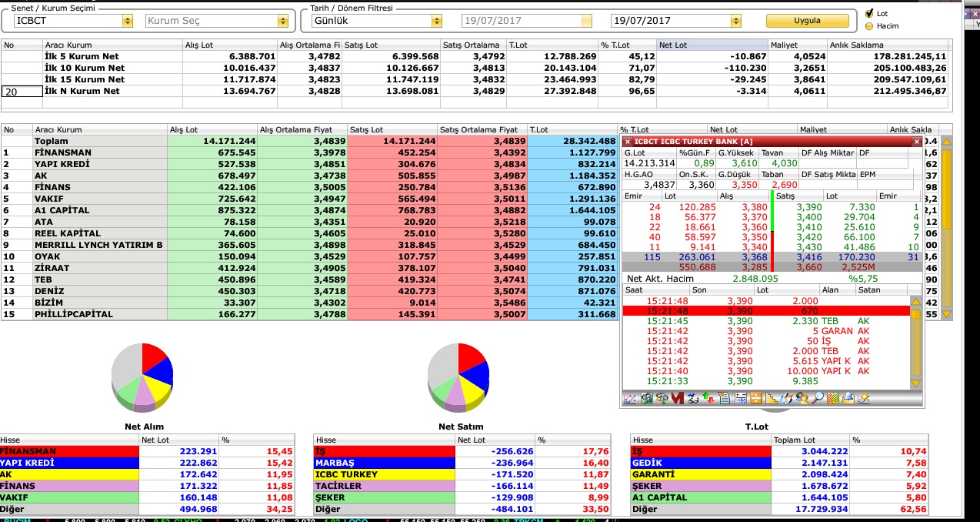Open the document page icon in ICBCT toolbar
The image size is (980, 522).
pos(724,398)
